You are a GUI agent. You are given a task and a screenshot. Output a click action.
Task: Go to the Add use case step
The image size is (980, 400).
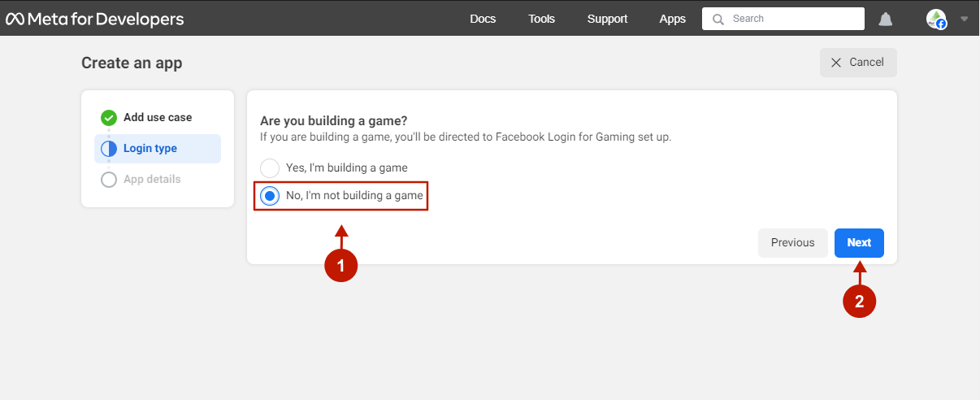tap(158, 118)
